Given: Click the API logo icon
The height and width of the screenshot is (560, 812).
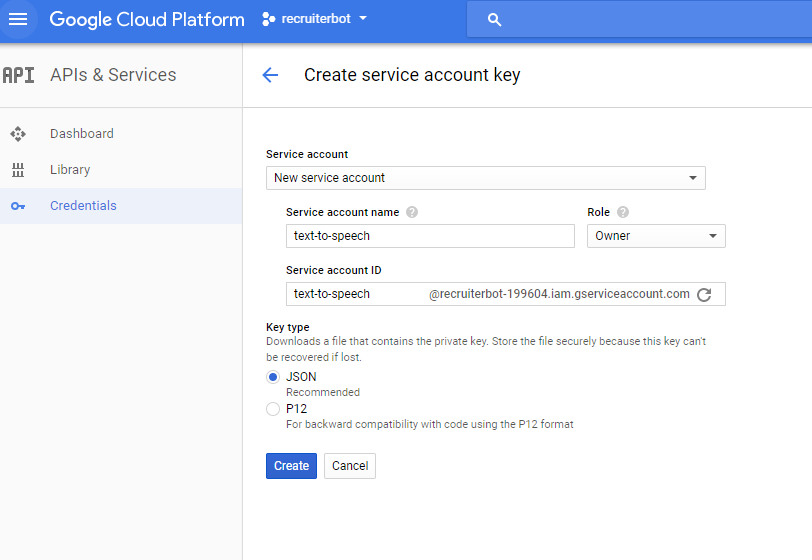Looking at the screenshot, I should (x=18, y=75).
